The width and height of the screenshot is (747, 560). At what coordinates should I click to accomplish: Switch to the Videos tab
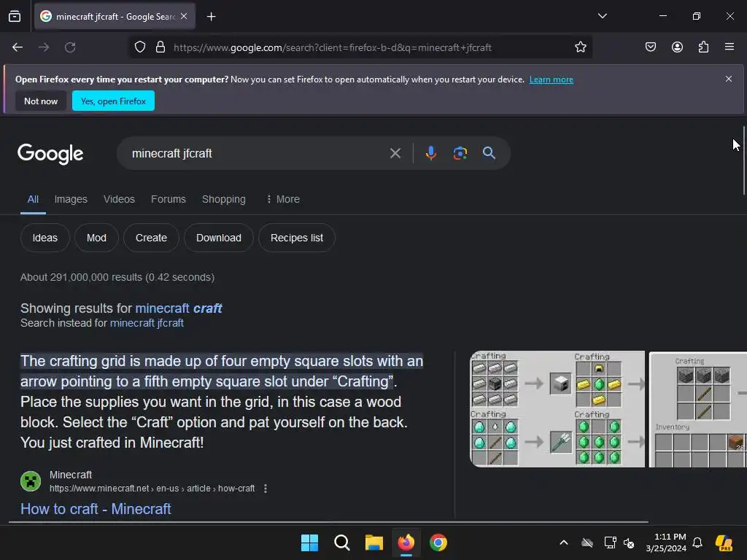119,199
